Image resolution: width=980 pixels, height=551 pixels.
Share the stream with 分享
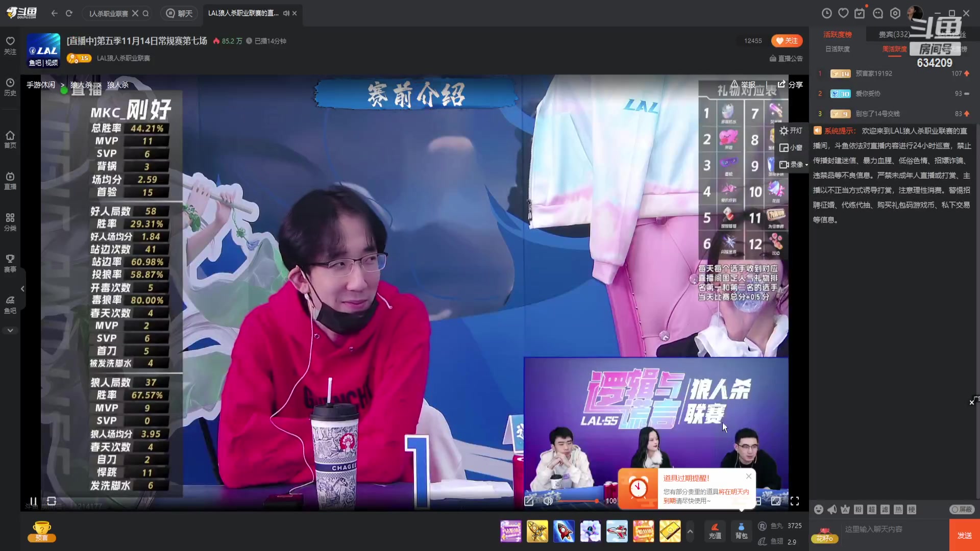coord(790,84)
